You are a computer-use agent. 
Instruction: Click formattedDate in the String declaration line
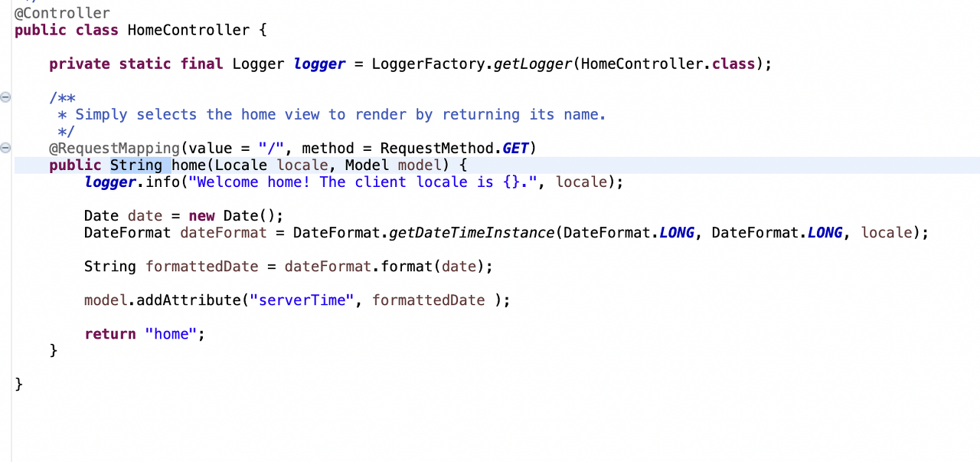click(x=202, y=266)
